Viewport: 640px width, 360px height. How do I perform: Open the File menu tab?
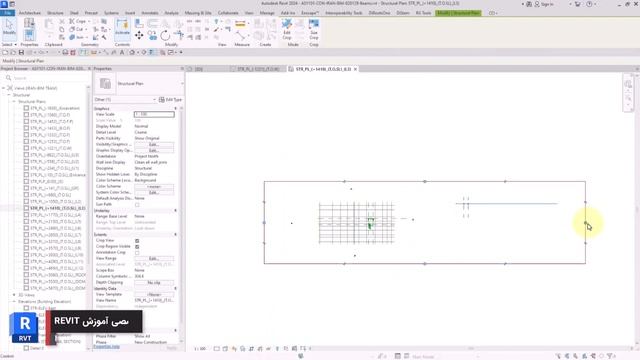pyautogui.click(x=7, y=13)
